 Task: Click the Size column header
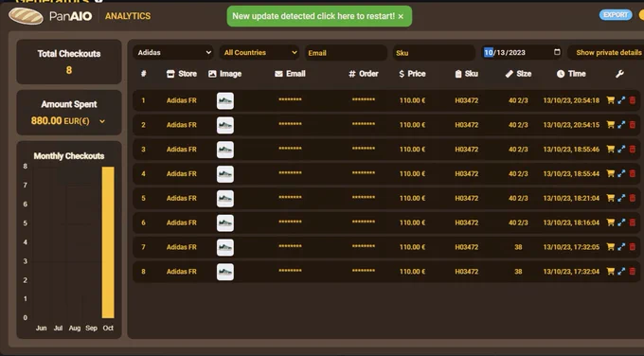click(x=518, y=74)
